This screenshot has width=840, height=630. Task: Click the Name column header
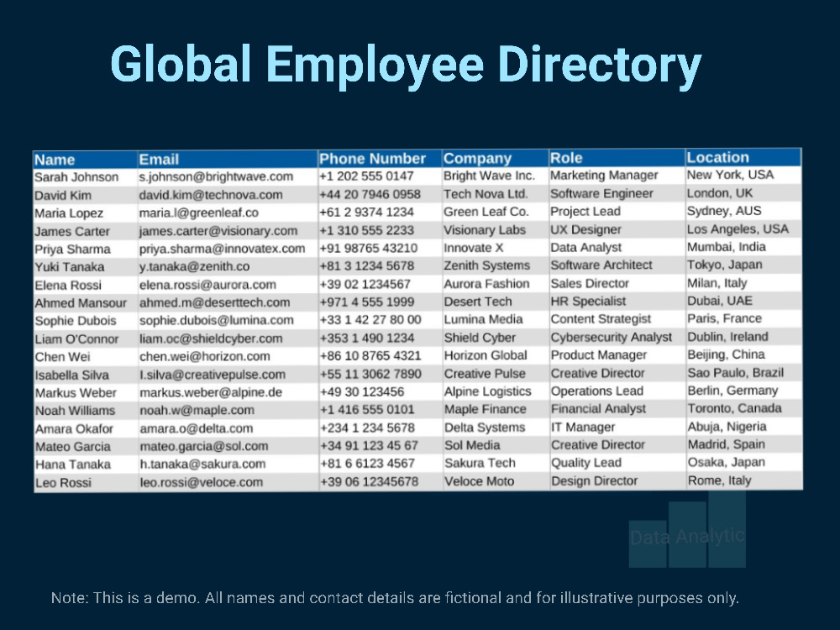tap(85, 160)
